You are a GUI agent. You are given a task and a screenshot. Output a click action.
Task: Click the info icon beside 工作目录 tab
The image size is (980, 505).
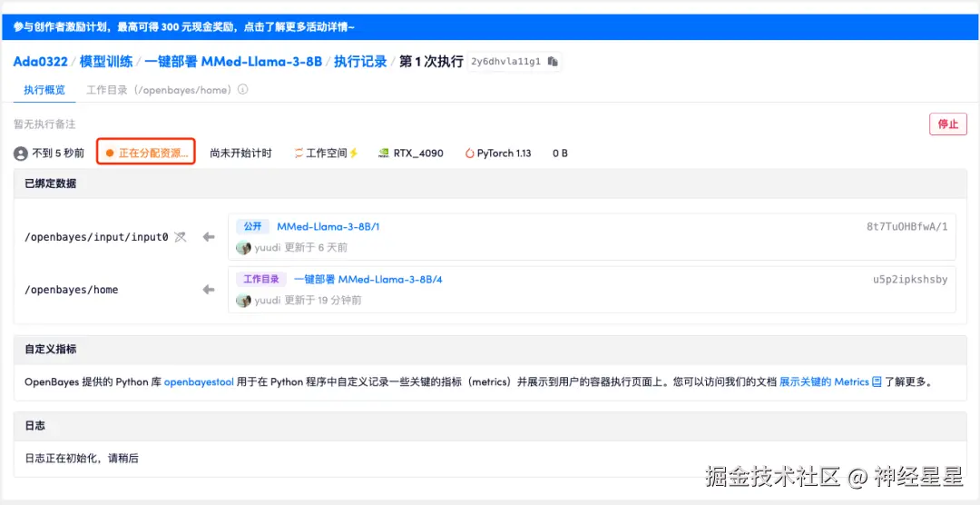[x=243, y=90]
